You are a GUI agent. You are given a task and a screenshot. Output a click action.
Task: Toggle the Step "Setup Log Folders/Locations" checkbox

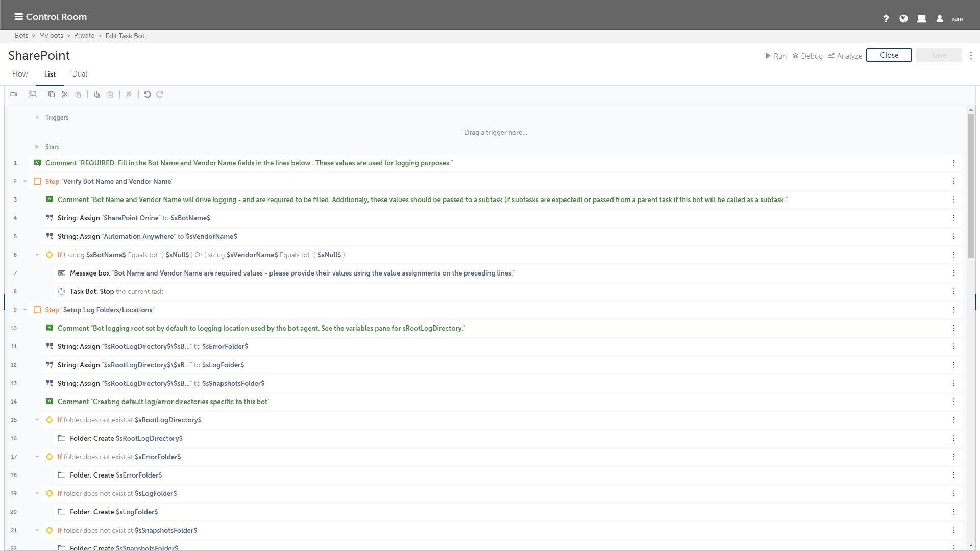[x=37, y=310]
